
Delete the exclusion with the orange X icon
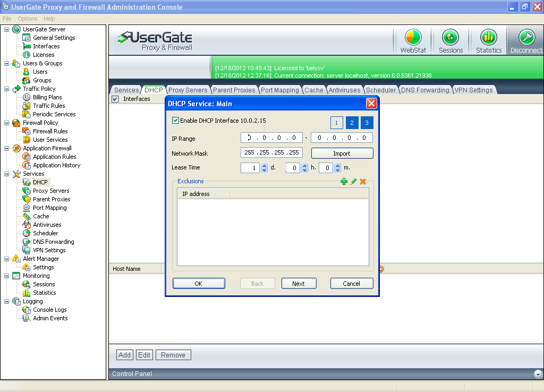point(363,182)
